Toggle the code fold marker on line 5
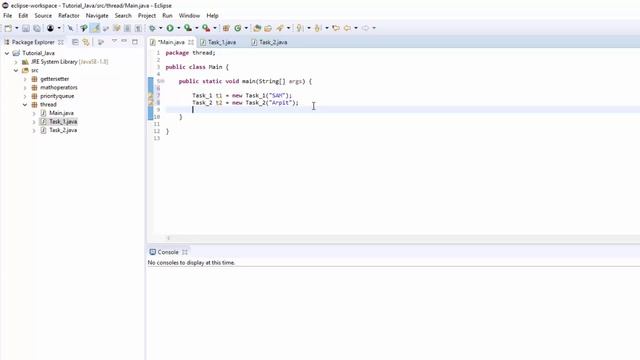This screenshot has width=640, height=360. click(x=163, y=81)
